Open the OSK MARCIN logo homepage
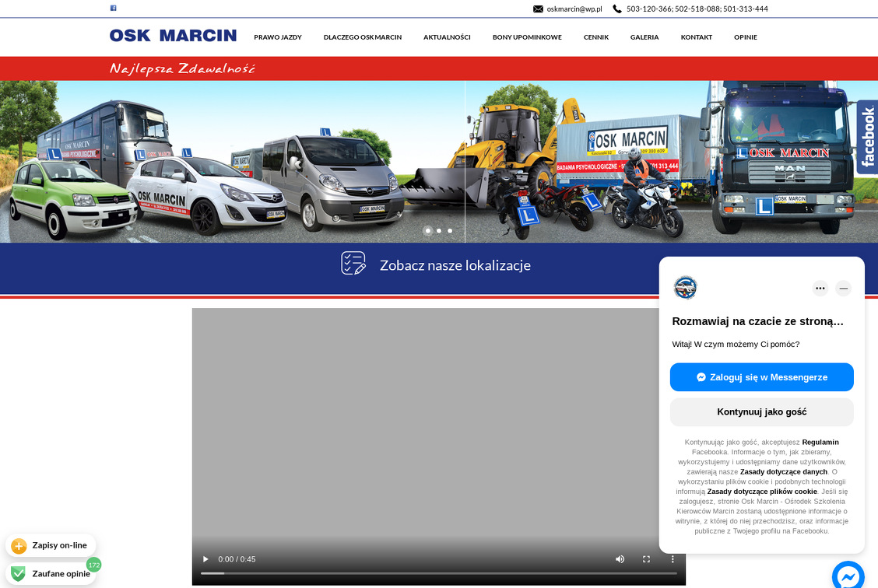The image size is (878, 588). (173, 36)
